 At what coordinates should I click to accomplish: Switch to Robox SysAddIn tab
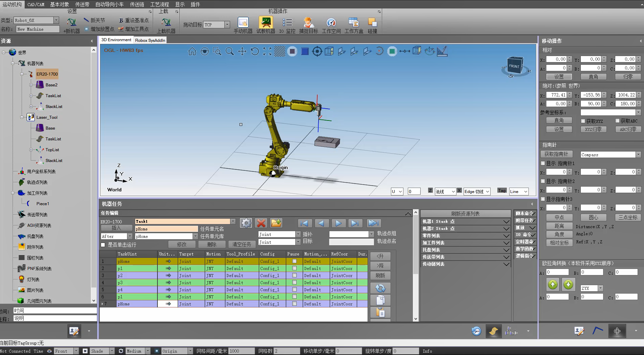click(x=150, y=40)
